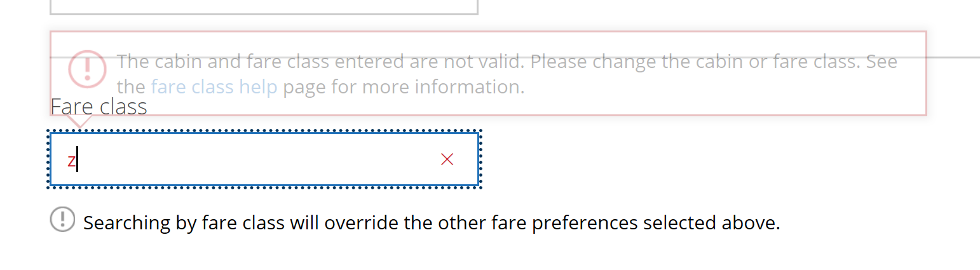This screenshot has height=270, width=980.
Task: Click the gray exclamation info icon
Action: [62, 219]
